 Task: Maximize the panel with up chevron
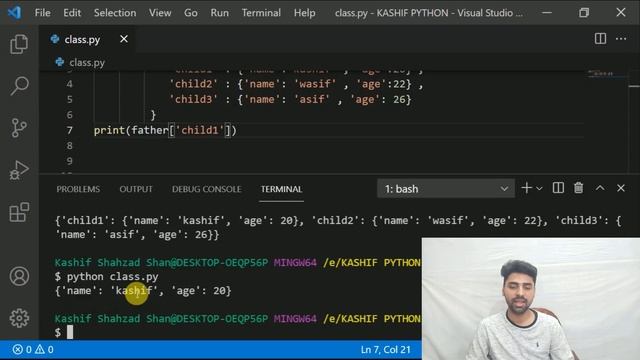click(x=600, y=188)
